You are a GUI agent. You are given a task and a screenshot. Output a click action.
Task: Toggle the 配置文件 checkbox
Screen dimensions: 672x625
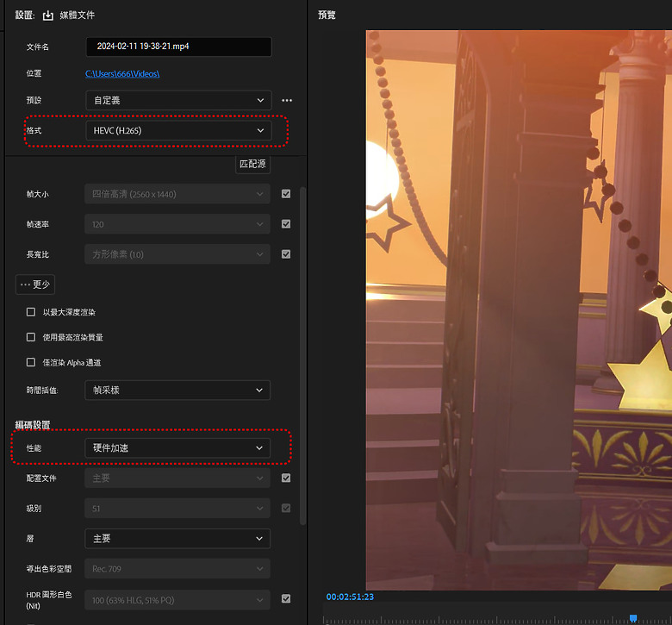click(x=286, y=478)
